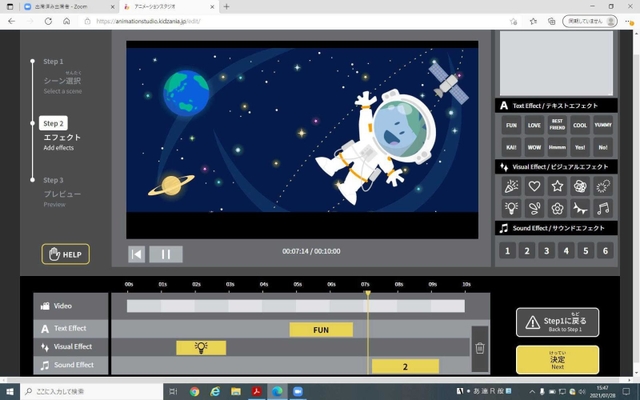Open a new browser tab
Image resolution: width=640 pixels, height=400 pixels.
[226, 7]
